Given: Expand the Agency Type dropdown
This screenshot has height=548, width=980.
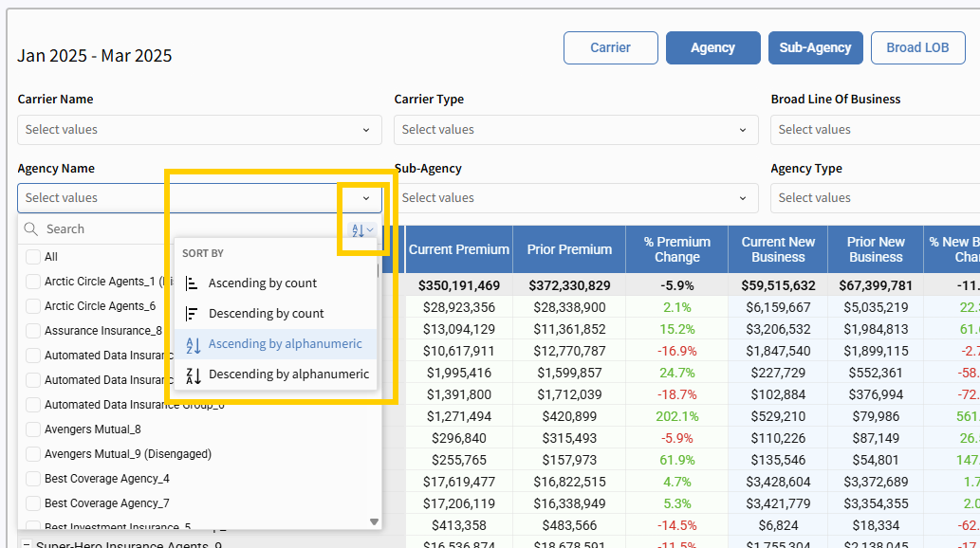Looking at the screenshot, I should pos(873,198).
